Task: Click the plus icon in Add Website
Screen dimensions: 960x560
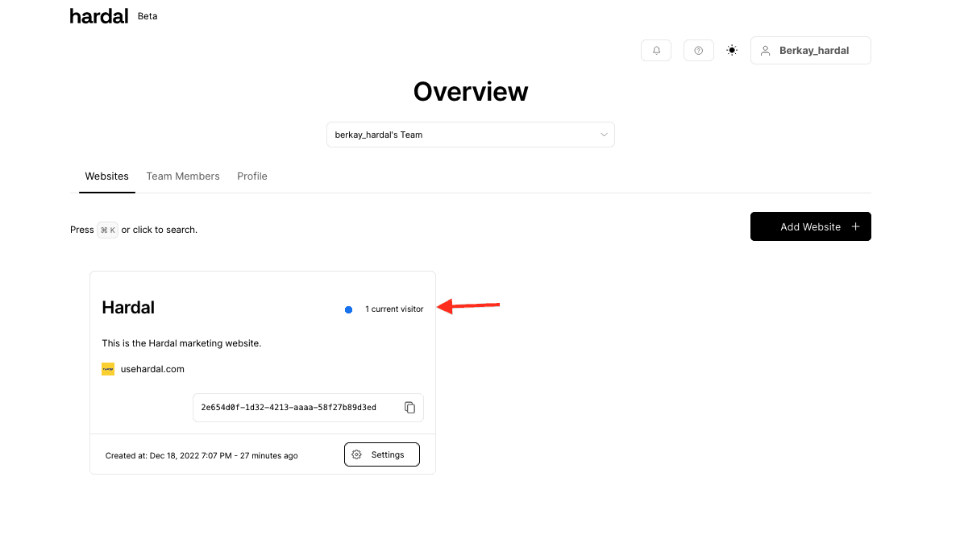Action: (x=855, y=226)
